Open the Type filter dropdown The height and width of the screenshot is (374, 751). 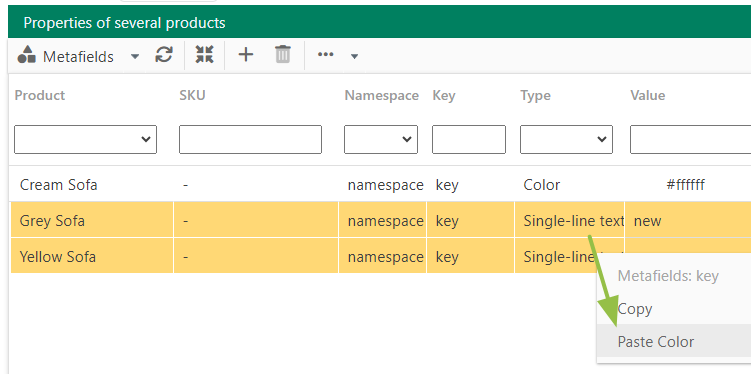point(566,139)
